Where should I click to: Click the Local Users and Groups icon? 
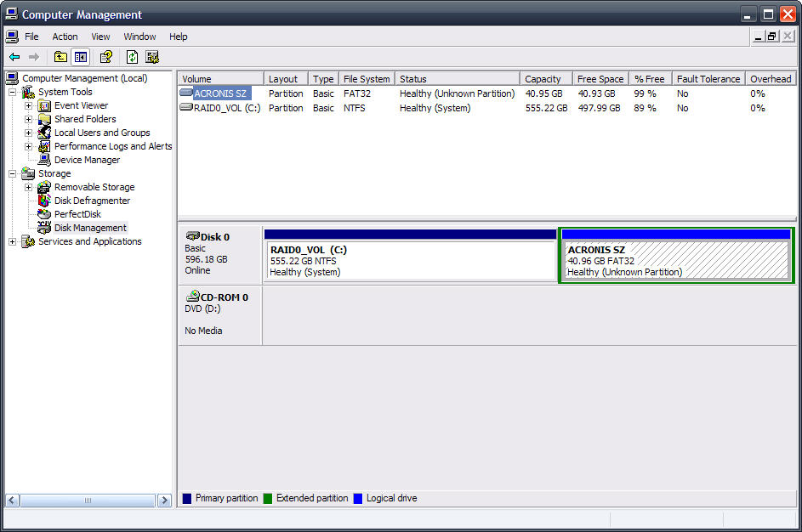tap(44, 133)
